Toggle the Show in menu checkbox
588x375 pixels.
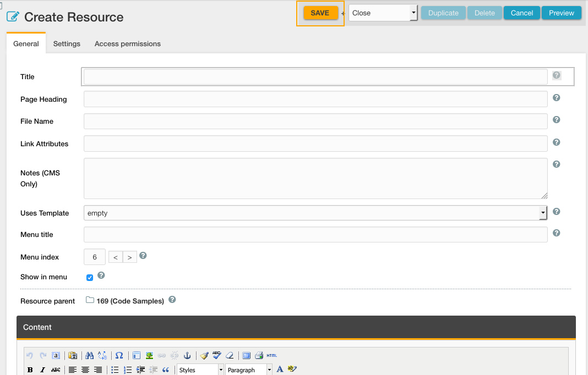[x=90, y=278]
